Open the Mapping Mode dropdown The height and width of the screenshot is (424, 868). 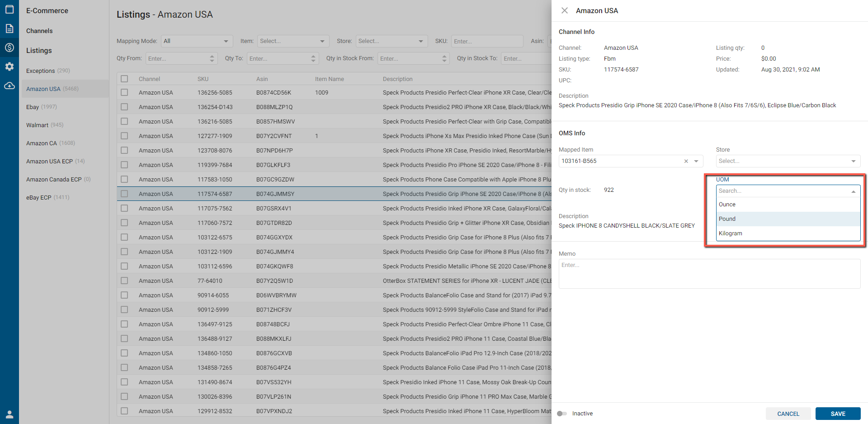coord(197,41)
